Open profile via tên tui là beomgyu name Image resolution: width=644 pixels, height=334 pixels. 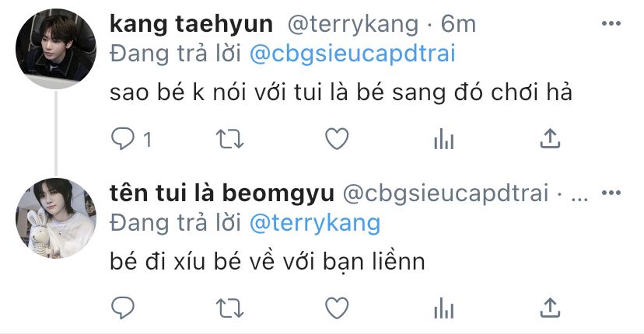pos(222,193)
